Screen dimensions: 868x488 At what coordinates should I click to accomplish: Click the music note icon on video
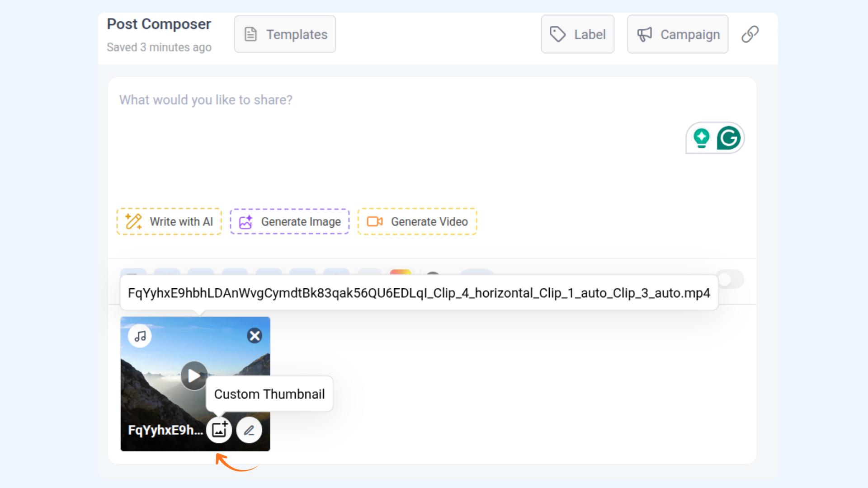140,336
